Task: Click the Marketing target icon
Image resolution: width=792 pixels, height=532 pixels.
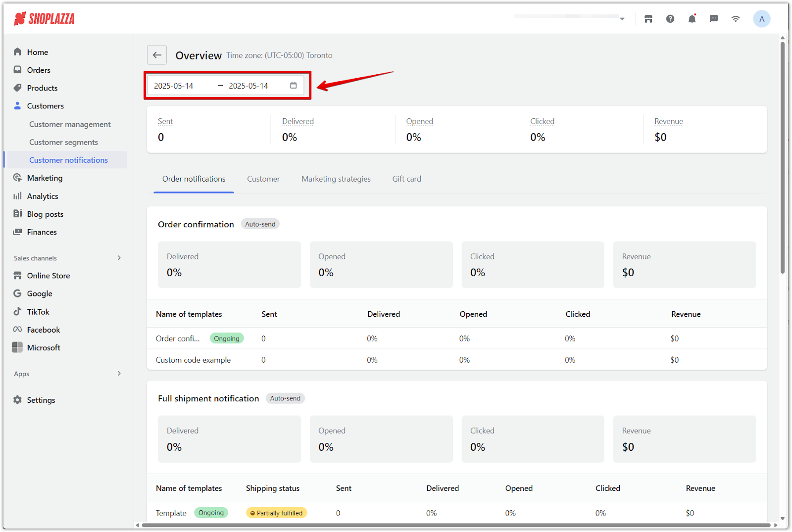Action: pyautogui.click(x=17, y=178)
